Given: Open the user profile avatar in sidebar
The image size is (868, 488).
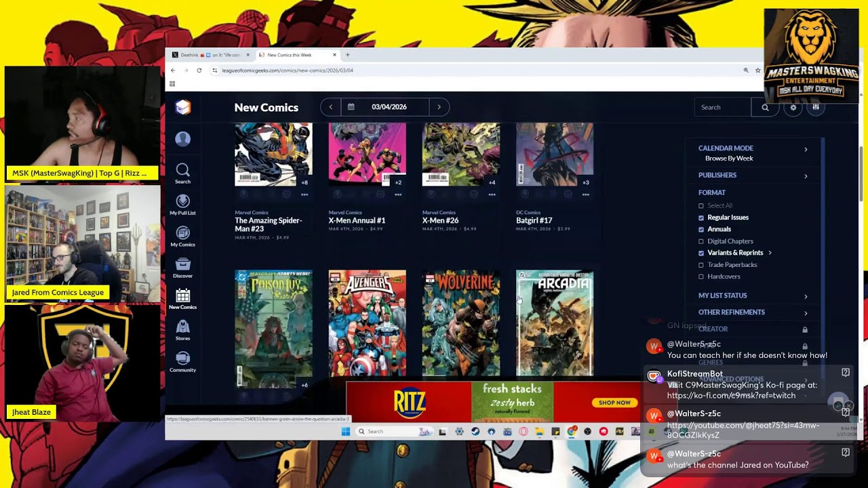Looking at the screenshot, I should (x=183, y=139).
